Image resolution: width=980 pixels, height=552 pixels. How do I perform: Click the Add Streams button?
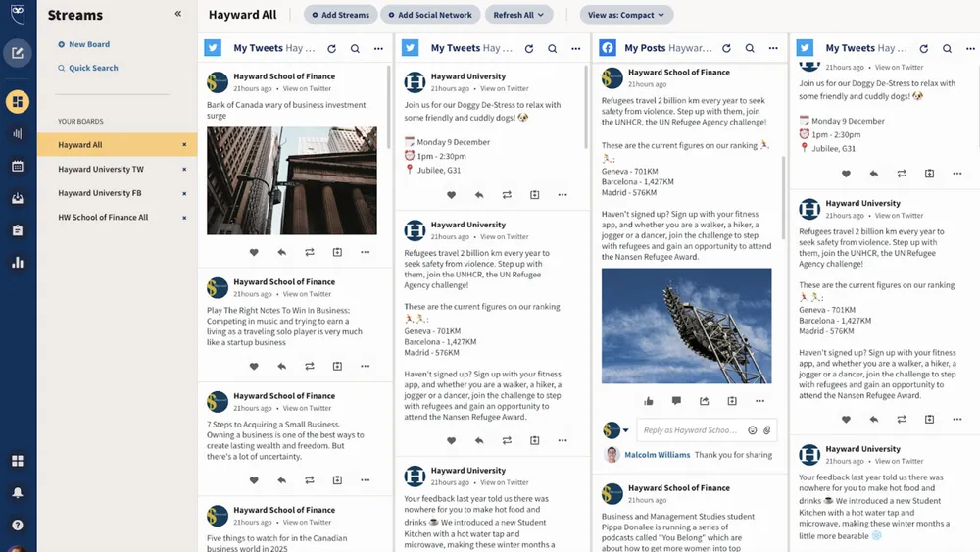coord(340,15)
